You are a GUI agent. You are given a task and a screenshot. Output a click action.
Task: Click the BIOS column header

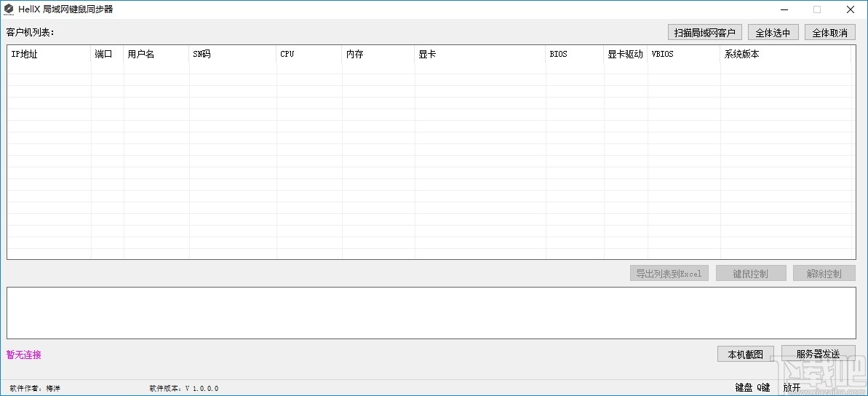[576, 55]
